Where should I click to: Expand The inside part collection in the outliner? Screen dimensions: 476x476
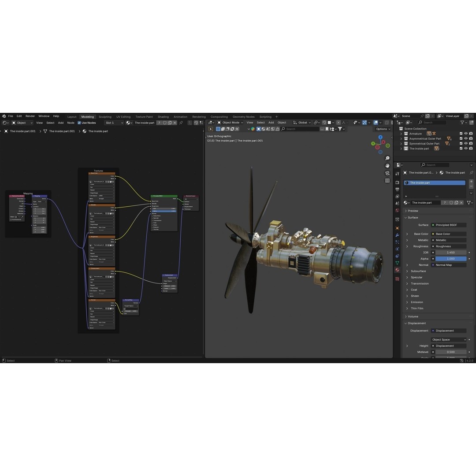coord(401,149)
